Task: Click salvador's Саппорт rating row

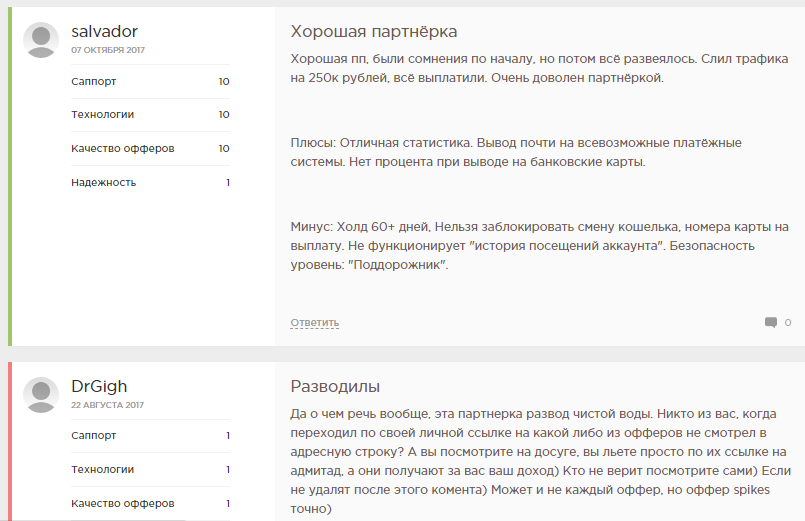Action: point(150,81)
